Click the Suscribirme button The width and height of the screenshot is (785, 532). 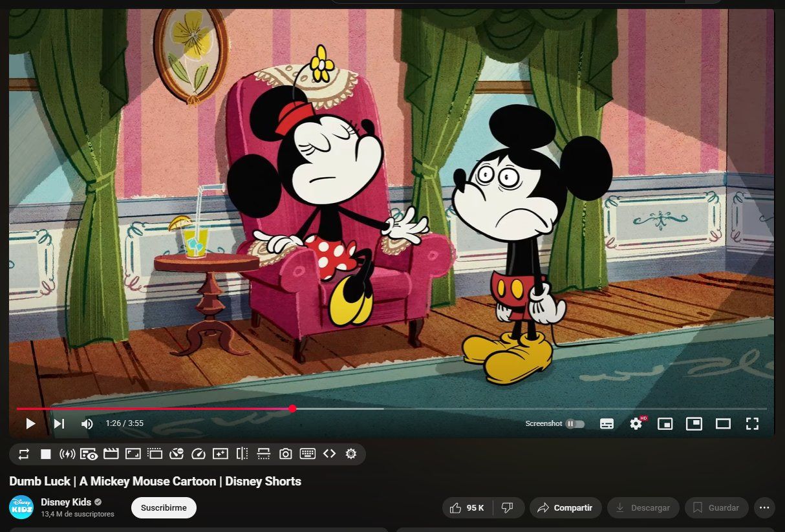pyautogui.click(x=164, y=507)
